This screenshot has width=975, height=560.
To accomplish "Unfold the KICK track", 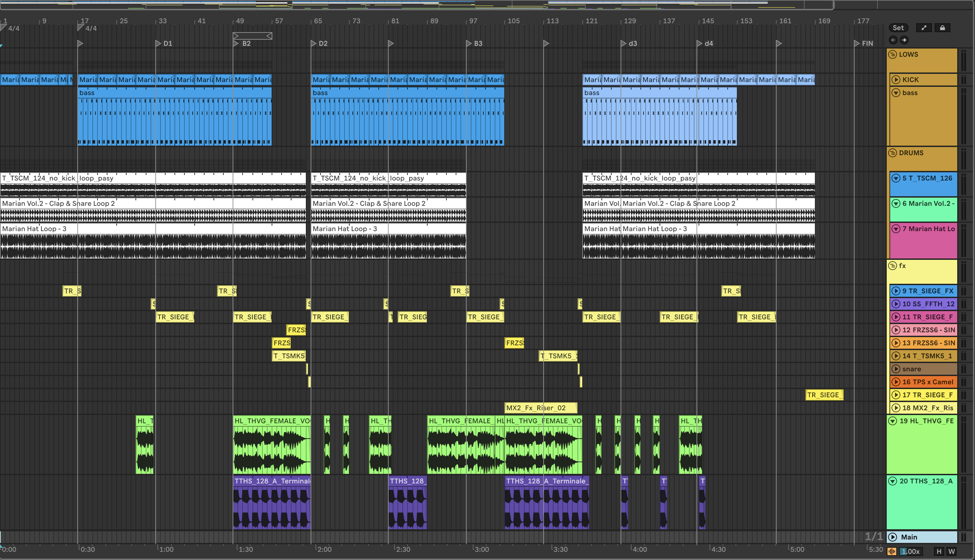I will pos(896,80).
